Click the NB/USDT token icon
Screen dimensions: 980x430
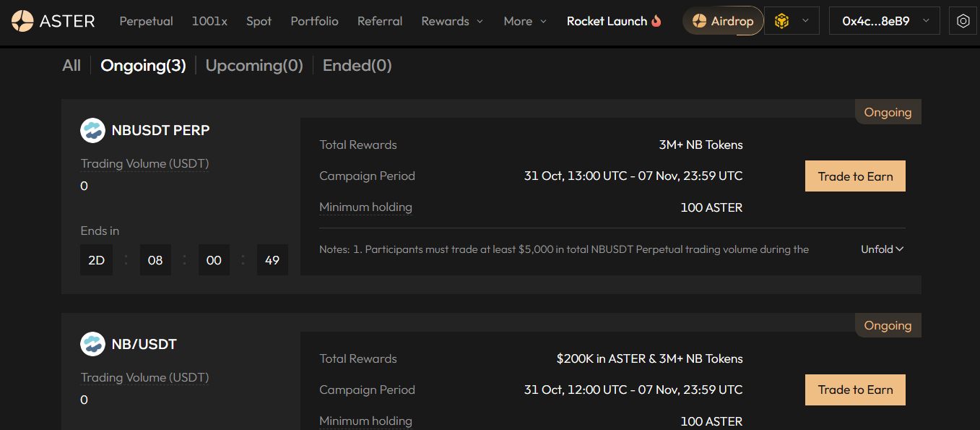click(92, 344)
